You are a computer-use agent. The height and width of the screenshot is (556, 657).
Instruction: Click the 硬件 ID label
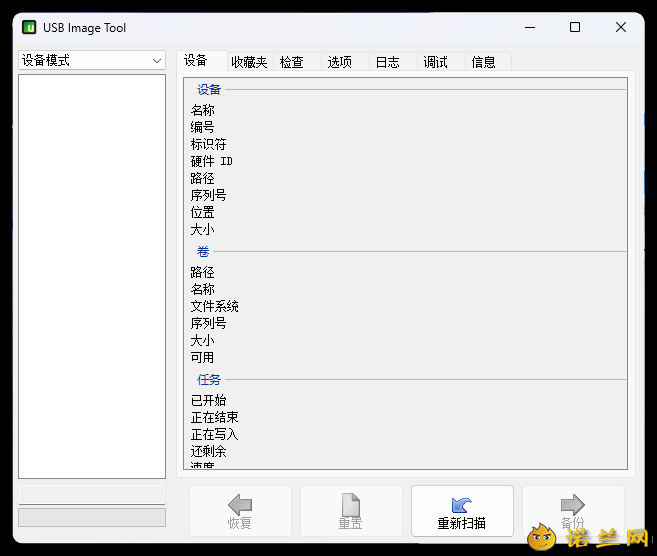click(x=212, y=161)
